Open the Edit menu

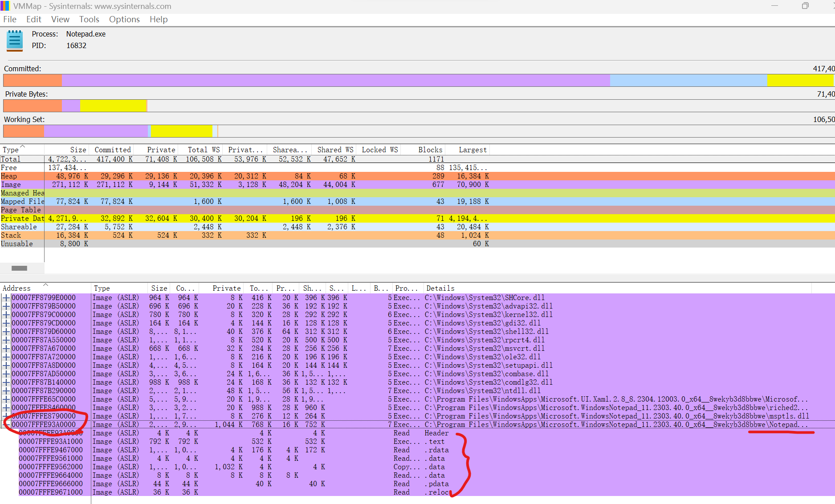coord(34,19)
